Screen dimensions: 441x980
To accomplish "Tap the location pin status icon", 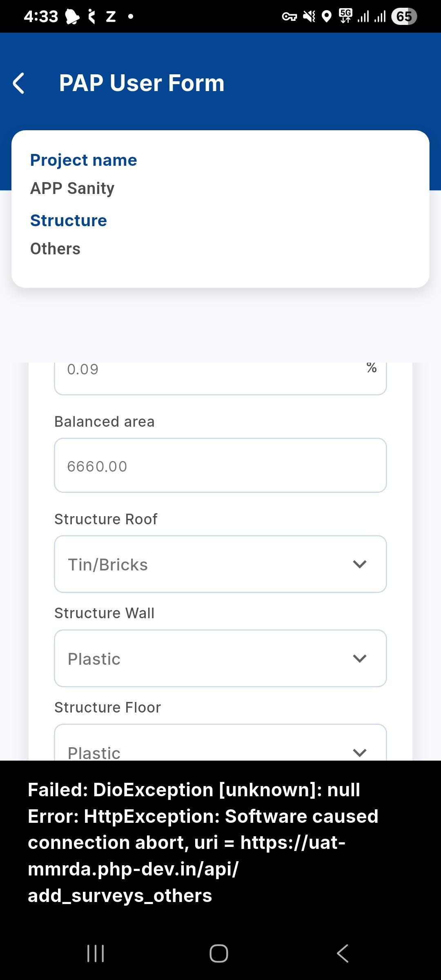I will [326, 17].
